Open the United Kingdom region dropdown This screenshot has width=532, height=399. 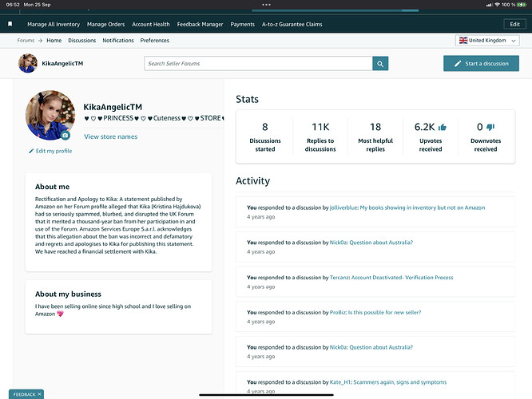(x=487, y=41)
